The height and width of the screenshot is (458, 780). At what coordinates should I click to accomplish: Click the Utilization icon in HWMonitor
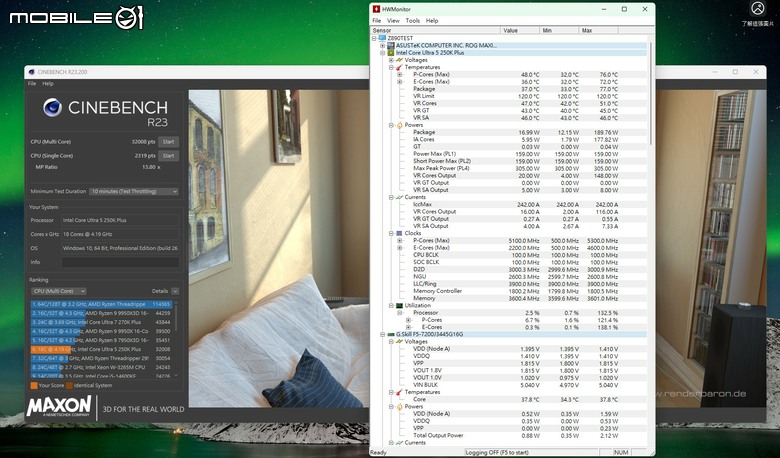(399, 305)
